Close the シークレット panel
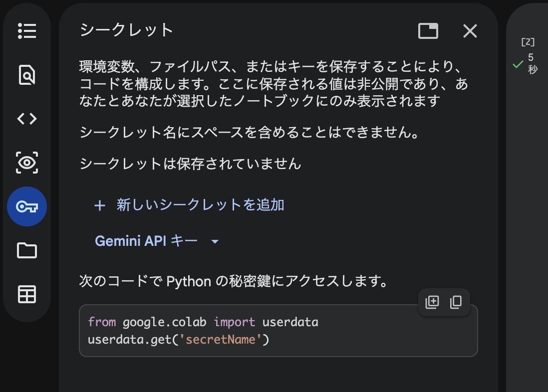Viewport: 548px width, 392px height. point(470,31)
